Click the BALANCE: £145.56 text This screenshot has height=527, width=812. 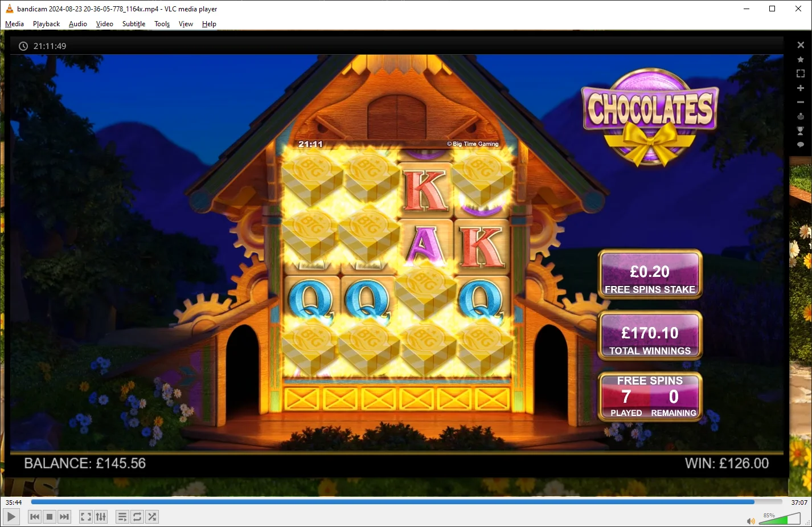pyautogui.click(x=85, y=463)
